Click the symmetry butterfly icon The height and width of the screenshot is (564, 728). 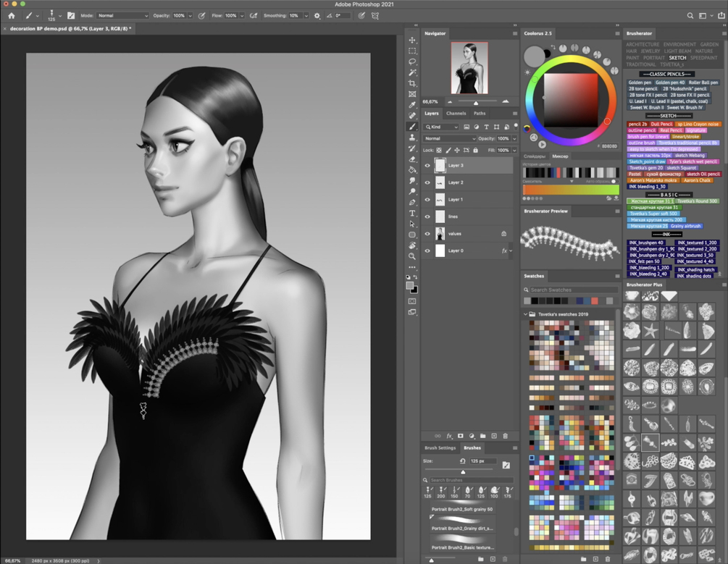point(375,15)
